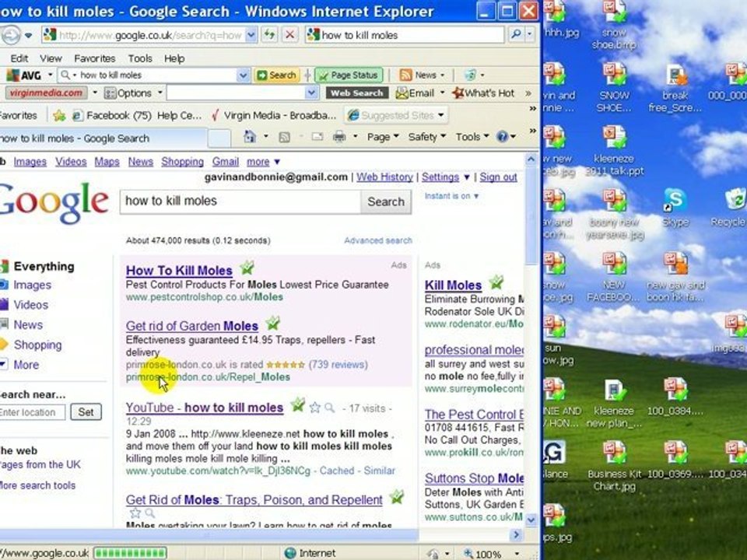Screen dimensions: 747x560
Task: Open the 100% zoom level control
Action: coord(491,554)
